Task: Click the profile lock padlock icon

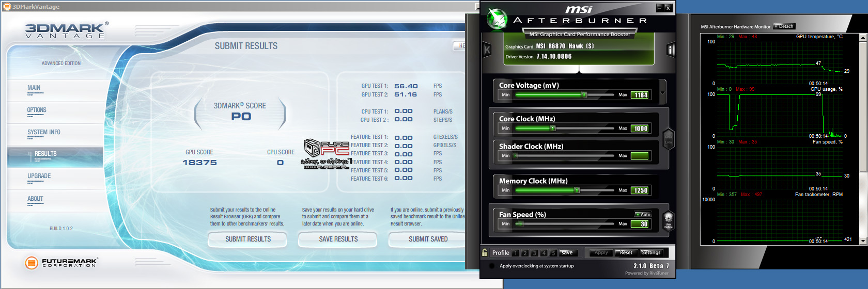Action: [x=485, y=252]
